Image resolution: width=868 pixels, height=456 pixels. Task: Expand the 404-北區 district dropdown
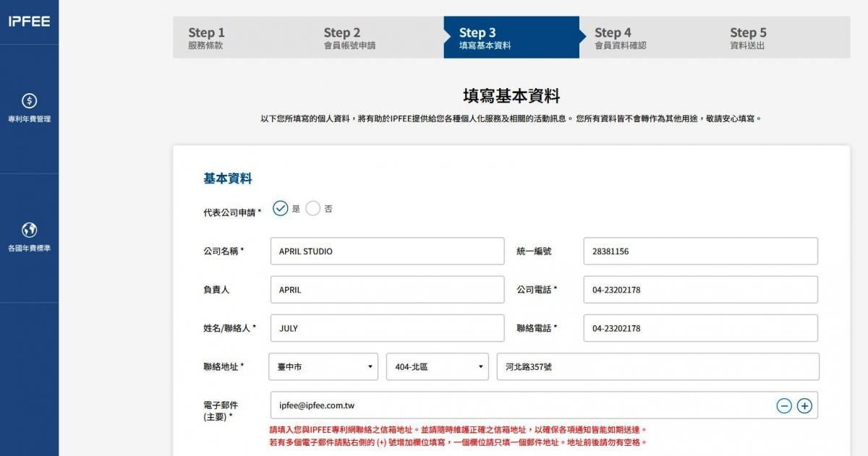(x=438, y=367)
